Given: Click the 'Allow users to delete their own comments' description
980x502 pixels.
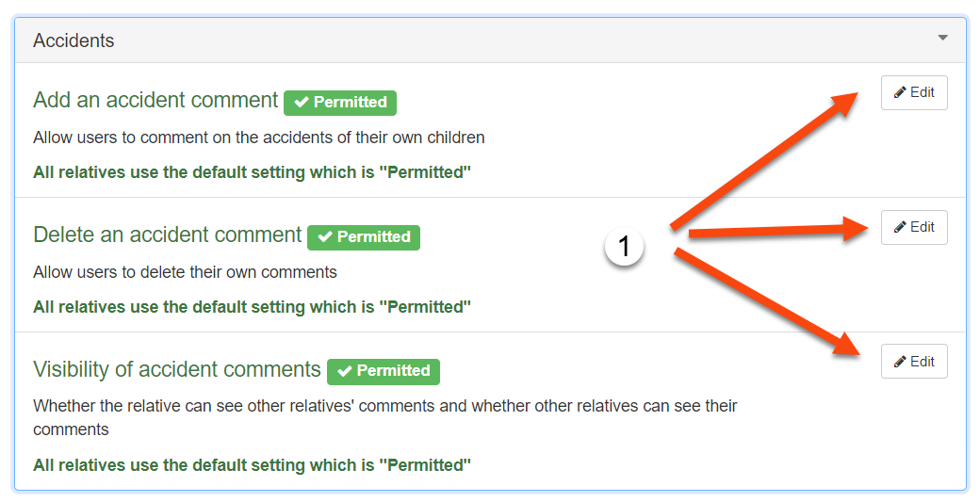Looking at the screenshot, I should pos(185,272).
